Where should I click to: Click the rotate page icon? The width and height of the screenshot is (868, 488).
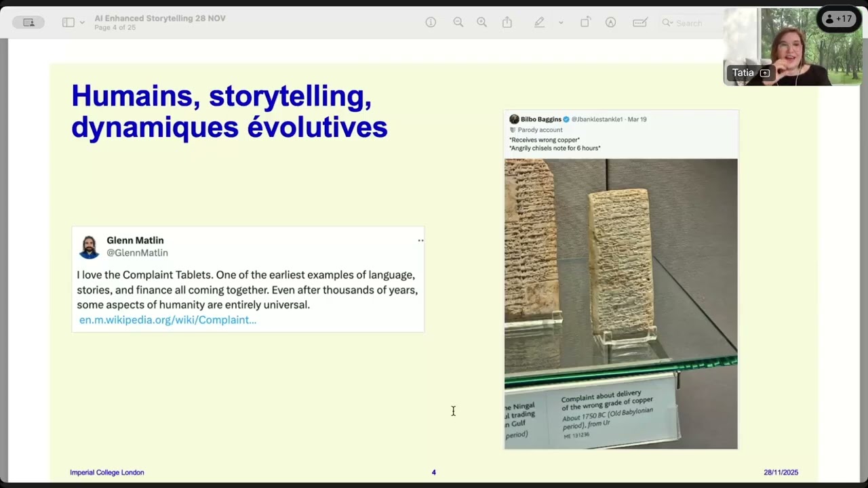585,22
